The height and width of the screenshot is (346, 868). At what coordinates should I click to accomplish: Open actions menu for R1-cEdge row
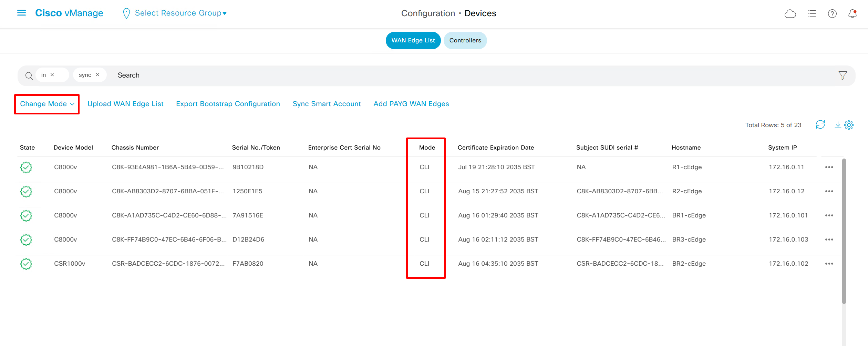pyautogui.click(x=829, y=167)
